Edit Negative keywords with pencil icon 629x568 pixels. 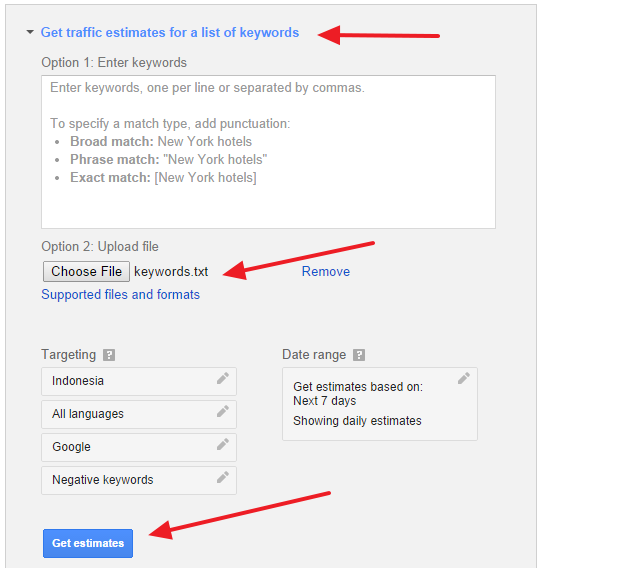223,478
